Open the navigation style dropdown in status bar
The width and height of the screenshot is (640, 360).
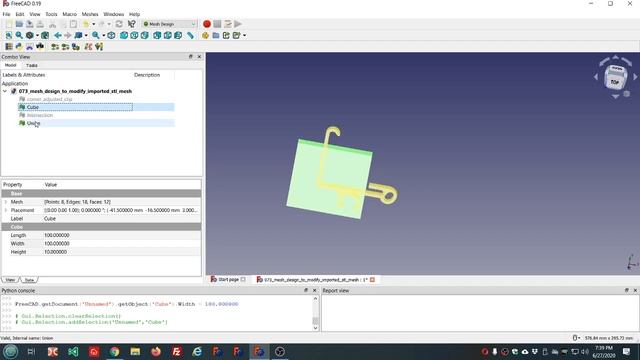click(576, 338)
